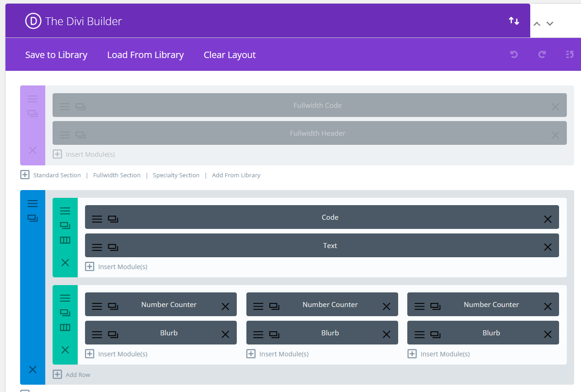Open the builder history icon
581x392 pixels.
570,54
